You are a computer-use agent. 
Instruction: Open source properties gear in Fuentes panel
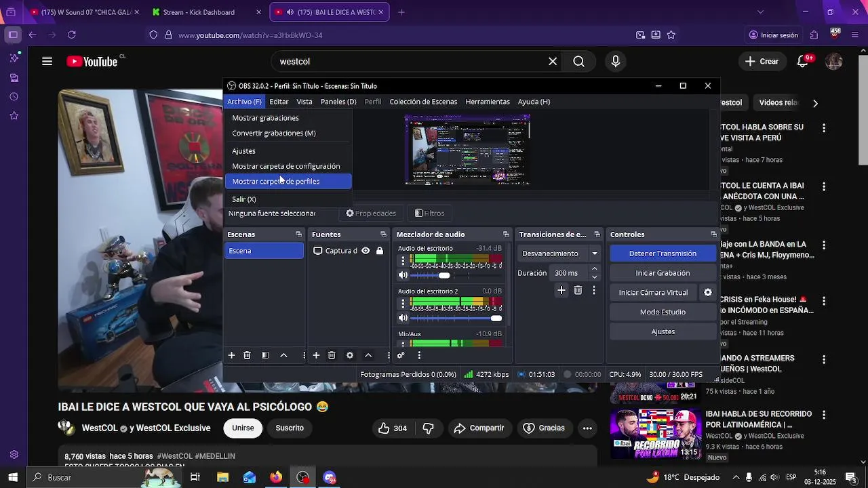350,355
